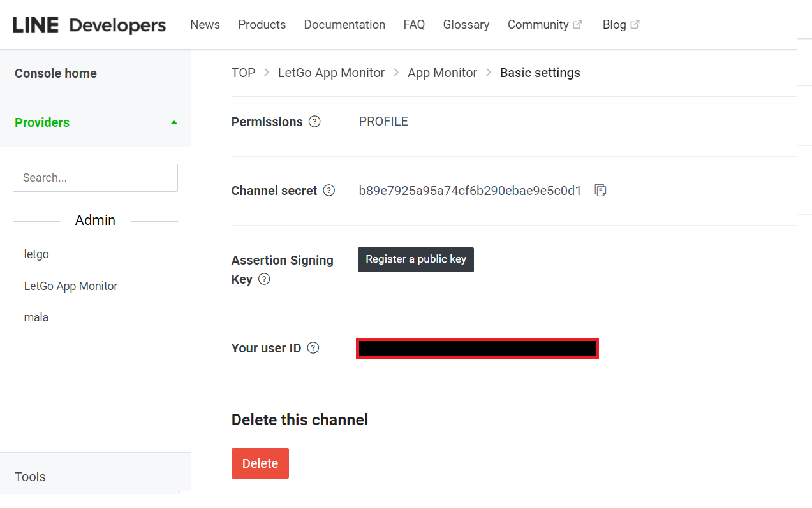
Task: Navigate to TOP breadcrumb
Action: (x=243, y=73)
